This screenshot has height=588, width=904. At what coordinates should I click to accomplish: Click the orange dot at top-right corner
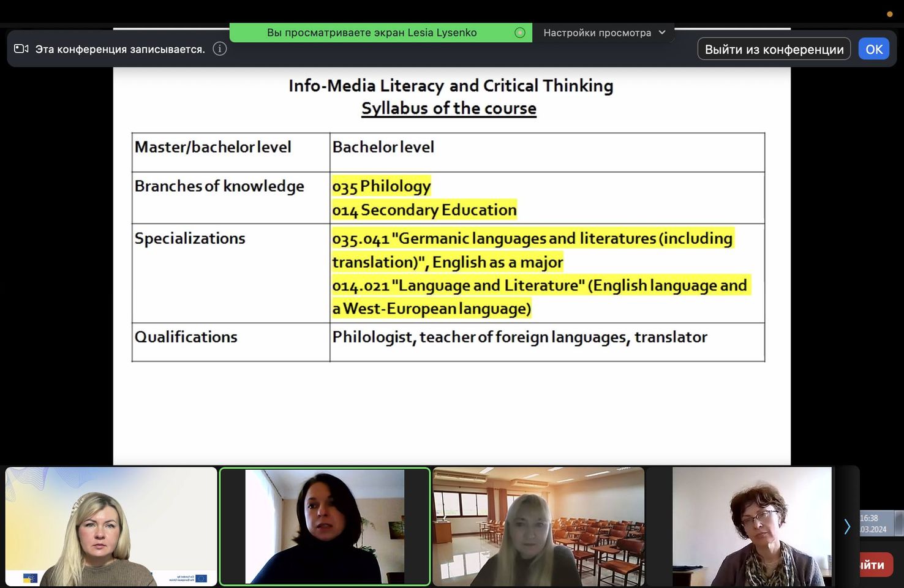[889, 14]
